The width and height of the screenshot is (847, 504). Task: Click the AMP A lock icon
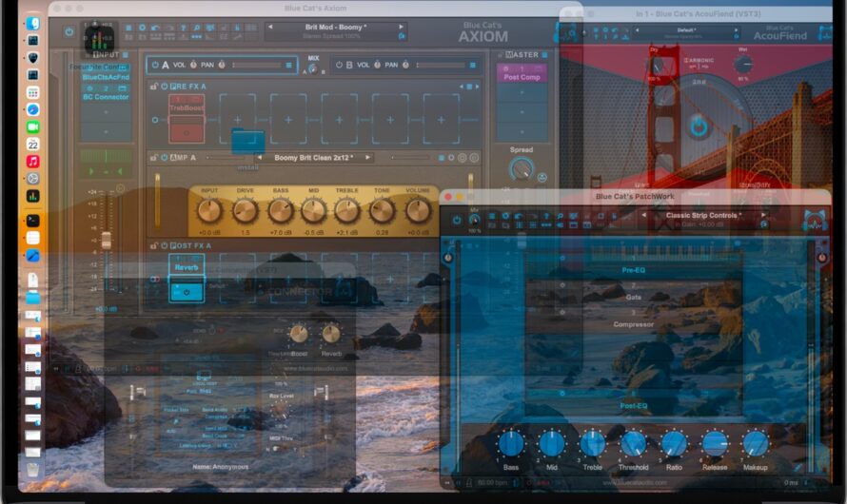(x=154, y=158)
